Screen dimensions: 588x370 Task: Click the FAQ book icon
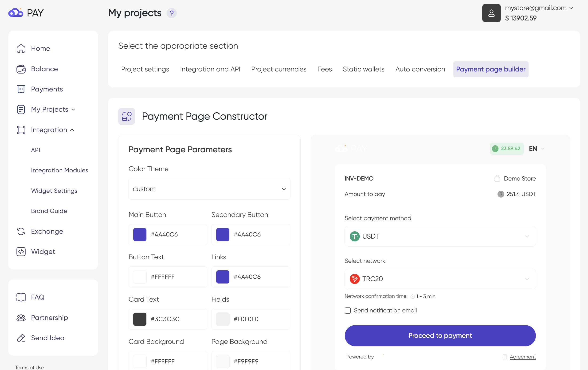coord(21,297)
